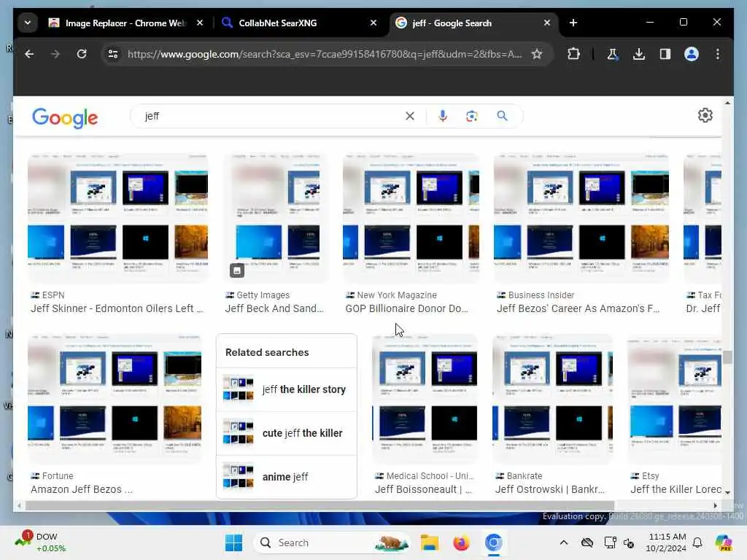
Task: Go forward to the next page
Action: coord(55,54)
